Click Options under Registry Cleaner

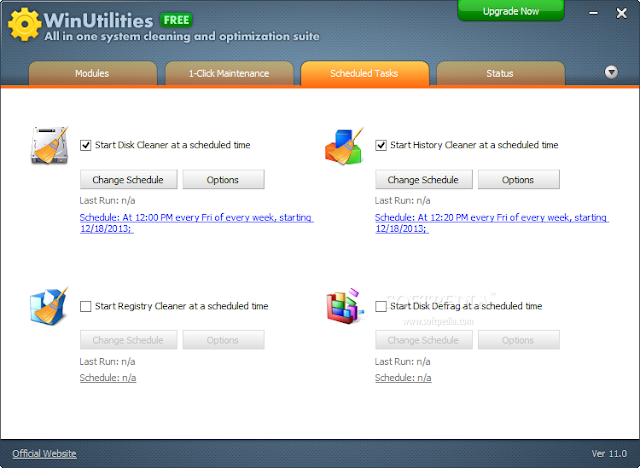223,340
